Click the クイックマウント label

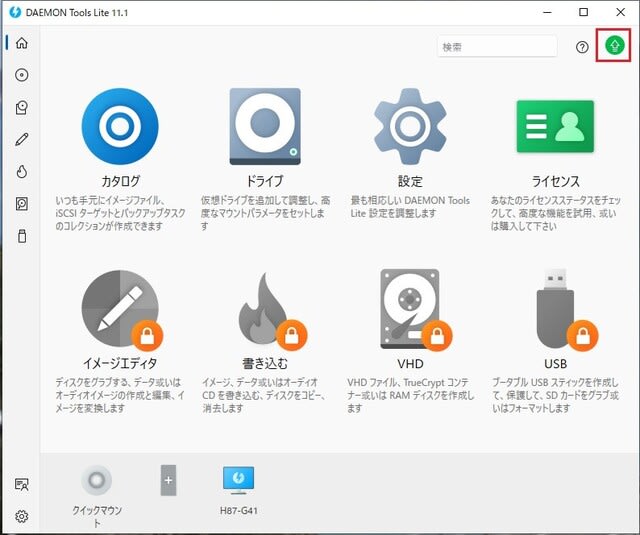coord(97,516)
